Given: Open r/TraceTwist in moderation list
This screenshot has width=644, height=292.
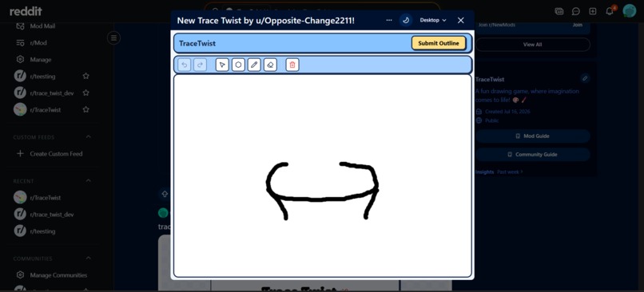Looking at the screenshot, I should (x=46, y=110).
